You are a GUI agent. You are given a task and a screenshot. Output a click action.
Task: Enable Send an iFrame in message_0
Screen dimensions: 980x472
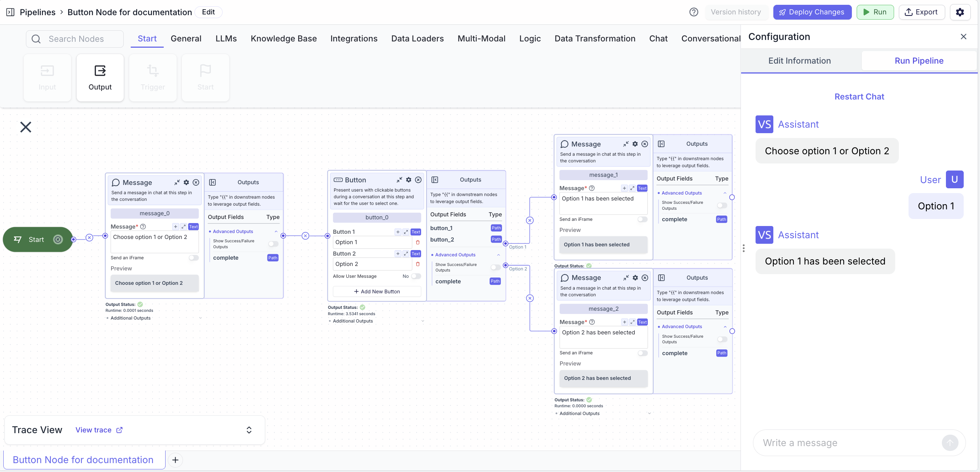pyautogui.click(x=194, y=258)
